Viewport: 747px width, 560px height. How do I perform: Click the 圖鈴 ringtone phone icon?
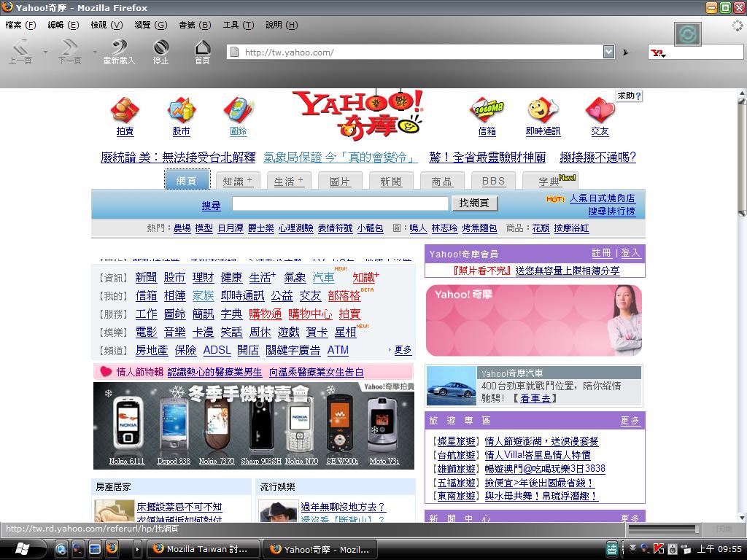(239, 110)
